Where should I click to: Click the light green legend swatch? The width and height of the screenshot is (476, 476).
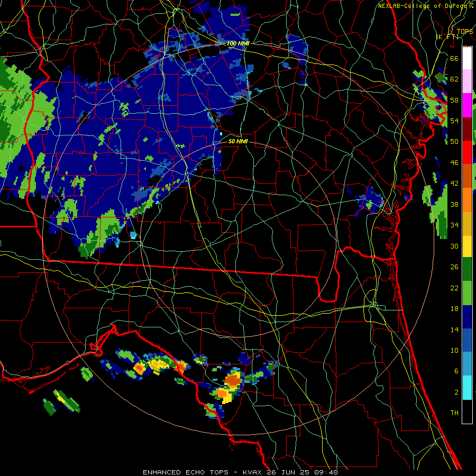[x=467, y=293]
